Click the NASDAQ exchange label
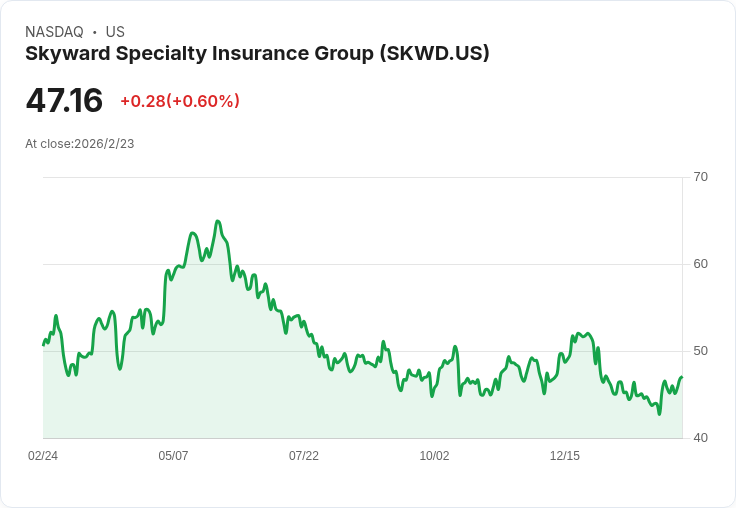Image resolution: width=736 pixels, height=508 pixels. (x=54, y=32)
